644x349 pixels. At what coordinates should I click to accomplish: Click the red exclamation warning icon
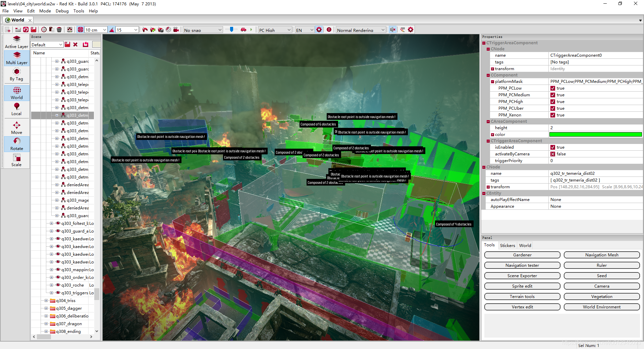click(x=329, y=30)
